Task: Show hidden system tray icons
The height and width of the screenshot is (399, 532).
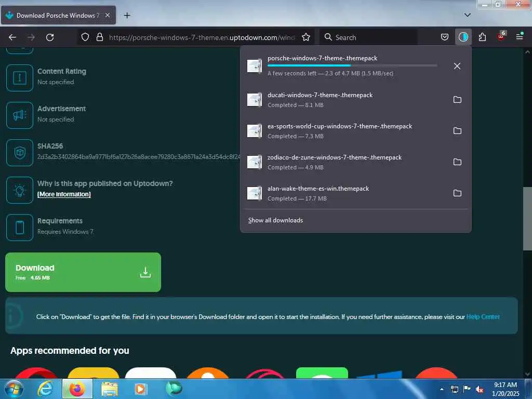Action: coord(442,389)
